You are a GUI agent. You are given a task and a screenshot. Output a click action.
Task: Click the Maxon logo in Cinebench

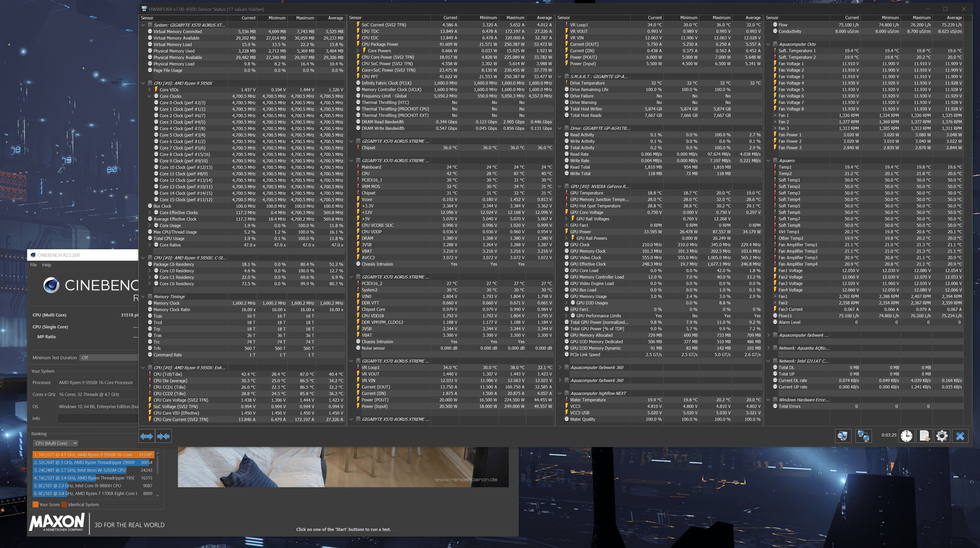(x=57, y=522)
